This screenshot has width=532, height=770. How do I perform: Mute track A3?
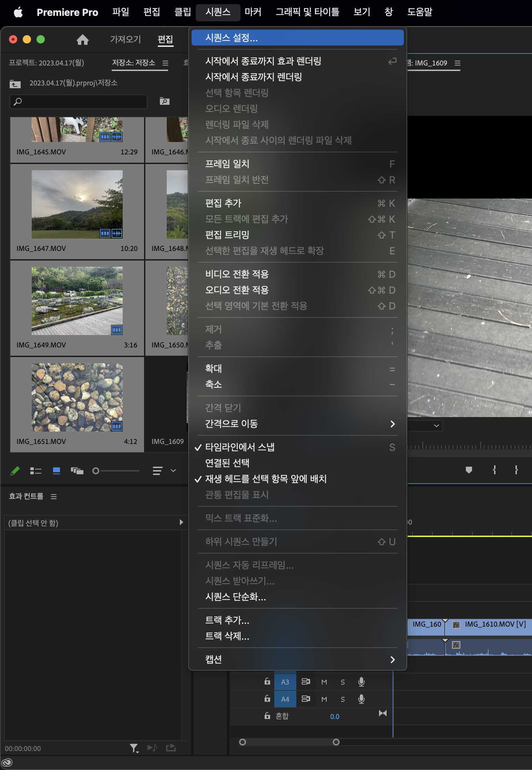click(324, 682)
